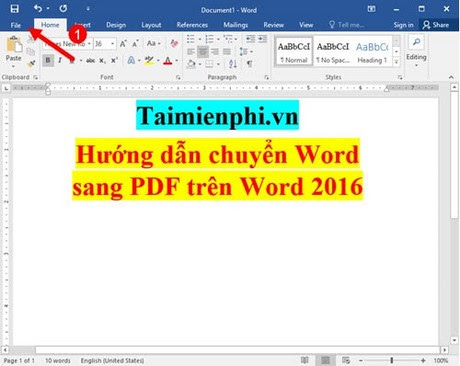The image size is (460, 366).
Task: Click the Share button
Action: [436, 25]
